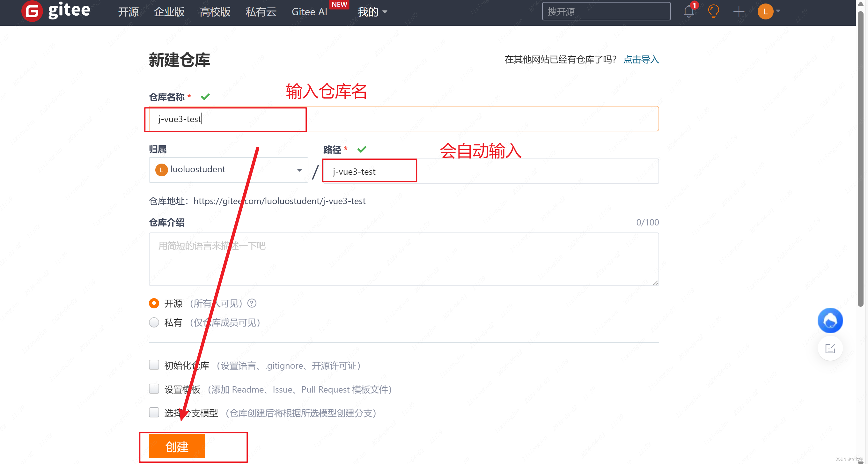This screenshot has height=464, width=868.
Task: Open the blue customer service chat bubble
Action: pos(830,320)
